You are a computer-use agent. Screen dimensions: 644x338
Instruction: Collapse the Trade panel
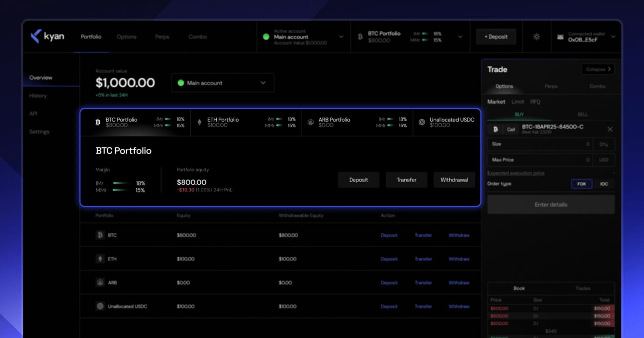(598, 69)
